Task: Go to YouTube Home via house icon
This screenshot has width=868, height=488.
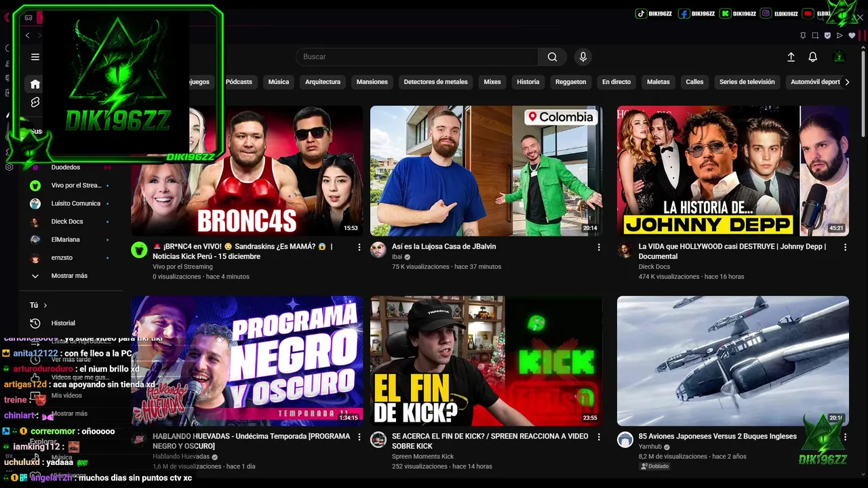Action: 35,84
